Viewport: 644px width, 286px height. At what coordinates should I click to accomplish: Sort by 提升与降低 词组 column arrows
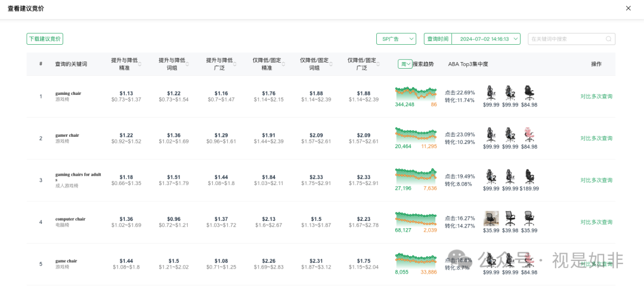187,64
